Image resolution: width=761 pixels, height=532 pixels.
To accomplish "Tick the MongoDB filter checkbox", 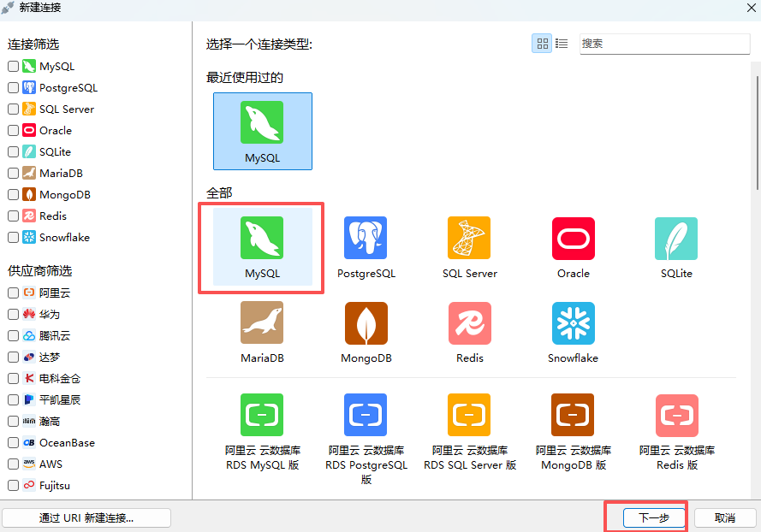I will tap(13, 194).
